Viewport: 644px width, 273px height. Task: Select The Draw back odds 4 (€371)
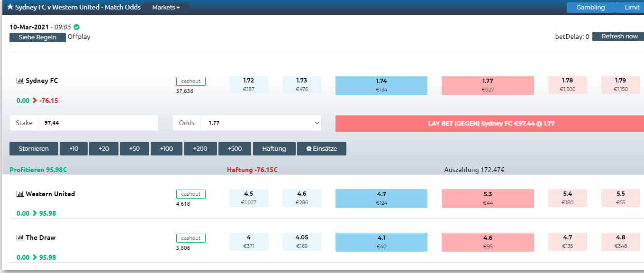(249, 242)
